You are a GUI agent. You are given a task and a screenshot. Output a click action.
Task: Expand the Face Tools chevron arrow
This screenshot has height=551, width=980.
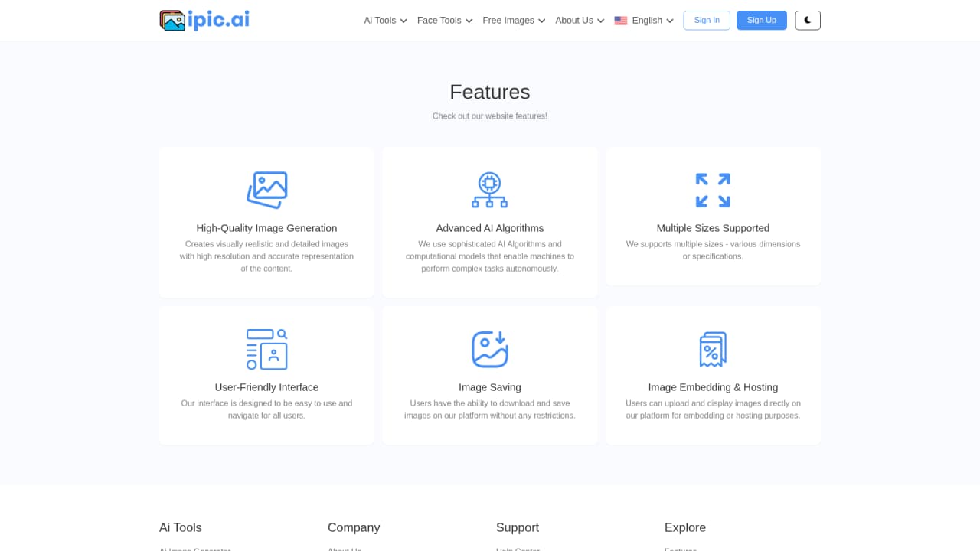pos(469,21)
